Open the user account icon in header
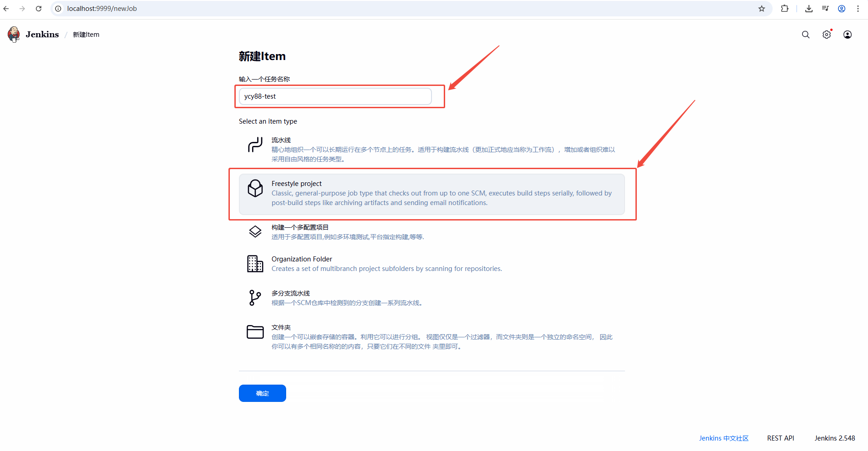 pyautogui.click(x=847, y=35)
